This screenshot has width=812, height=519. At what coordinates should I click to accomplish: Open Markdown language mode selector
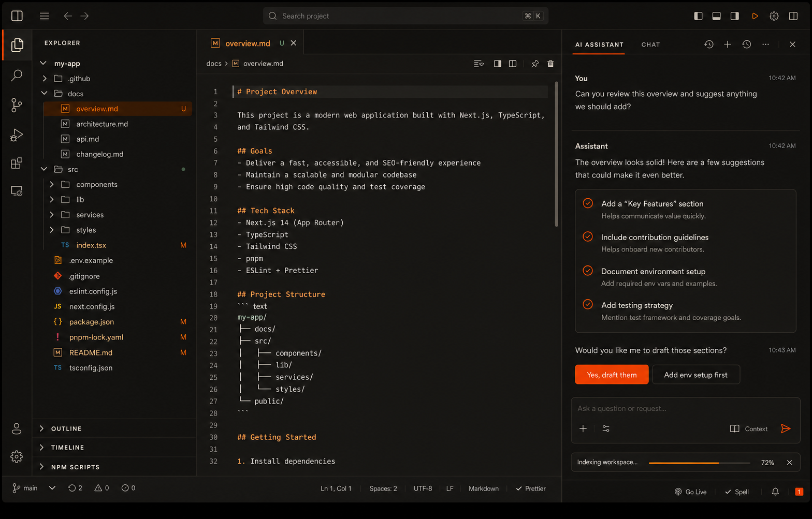click(x=484, y=488)
